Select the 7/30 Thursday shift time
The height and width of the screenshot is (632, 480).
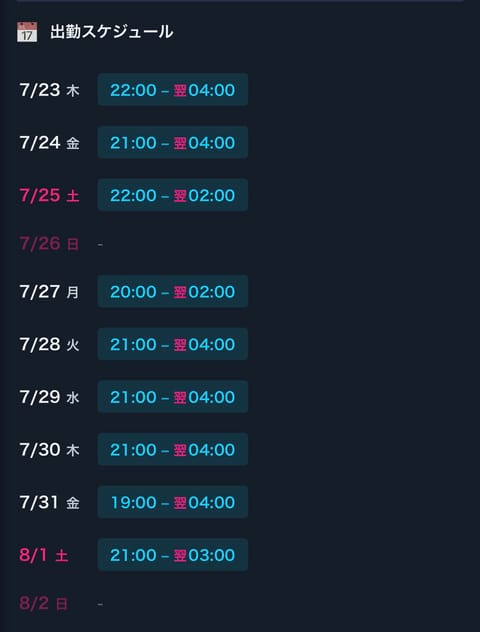click(x=172, y=449)
